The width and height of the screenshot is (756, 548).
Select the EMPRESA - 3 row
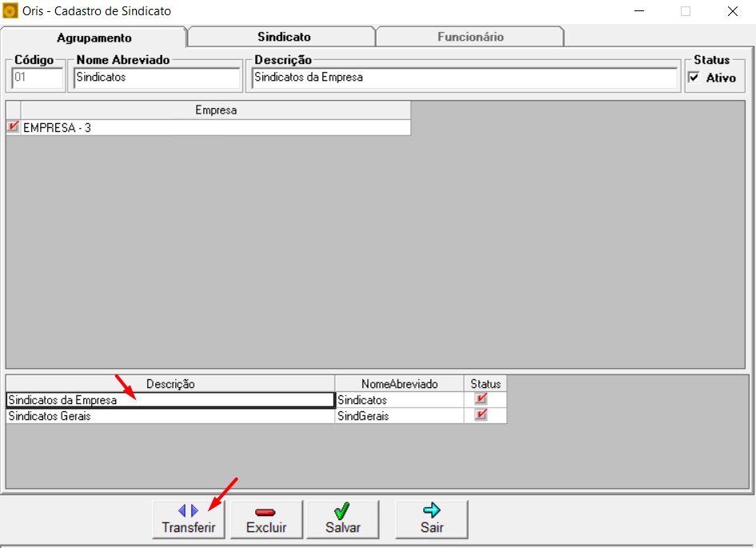point(215,128)
